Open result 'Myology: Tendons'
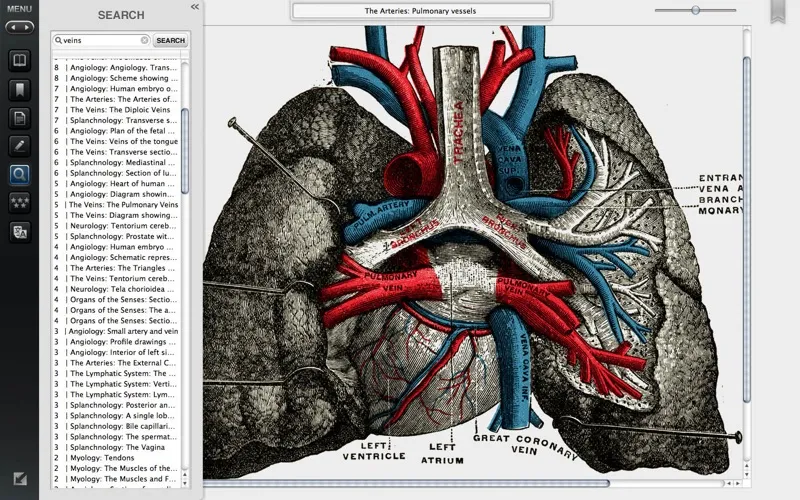800x500 pixels. [x=116, y=458]
